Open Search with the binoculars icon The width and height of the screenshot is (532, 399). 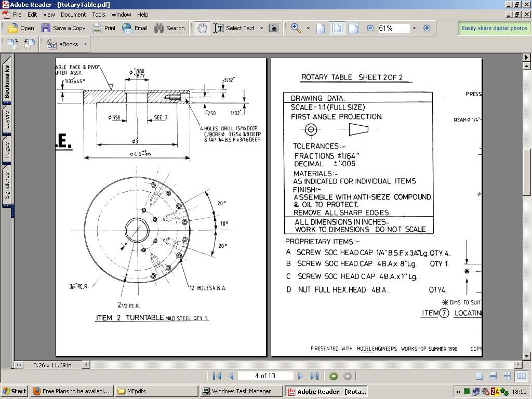169,28
